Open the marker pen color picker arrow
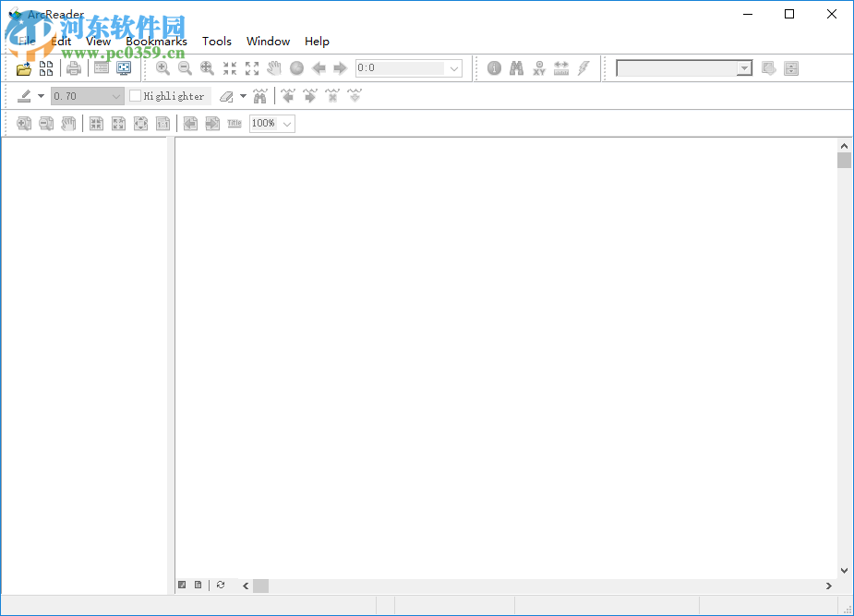This screenshot has width=854, height=616. [41, 95]
